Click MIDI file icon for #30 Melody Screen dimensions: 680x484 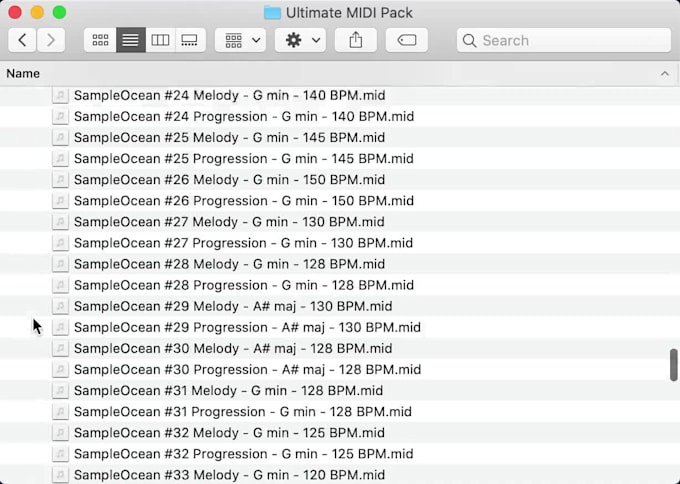60,348
